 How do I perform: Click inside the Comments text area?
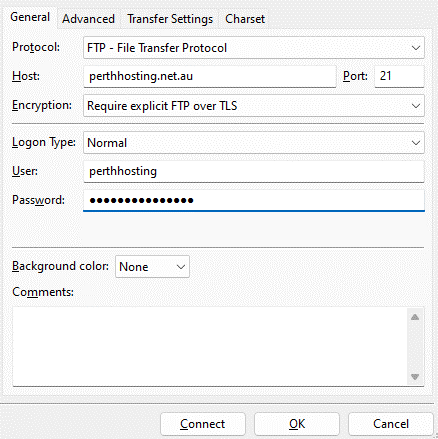[210, 347]
